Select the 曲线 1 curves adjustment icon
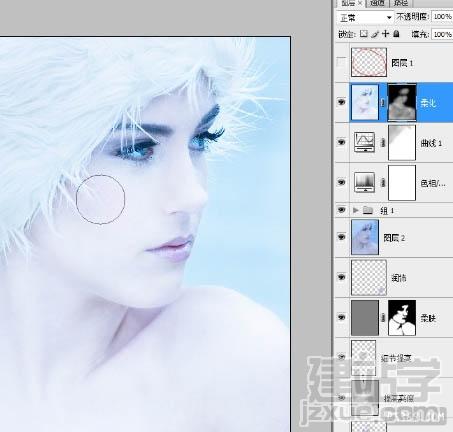This screenshot has height=432, width=453. click(365, 142)
